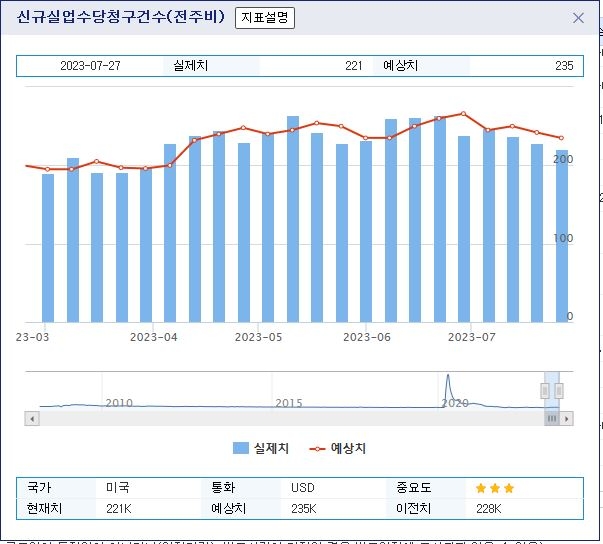Screen dimensions: 603x544
Task: Click left arrow of the chart scrollbar
Action: 32,419
